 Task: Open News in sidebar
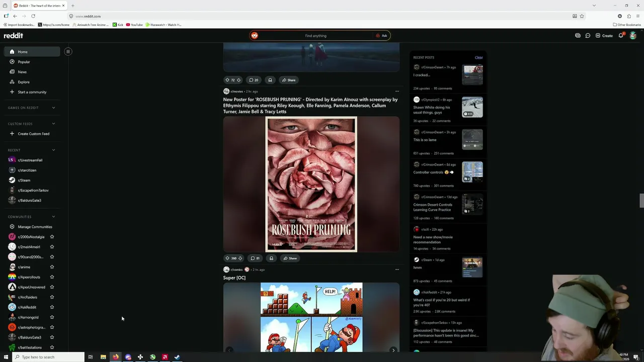point(32,72)
